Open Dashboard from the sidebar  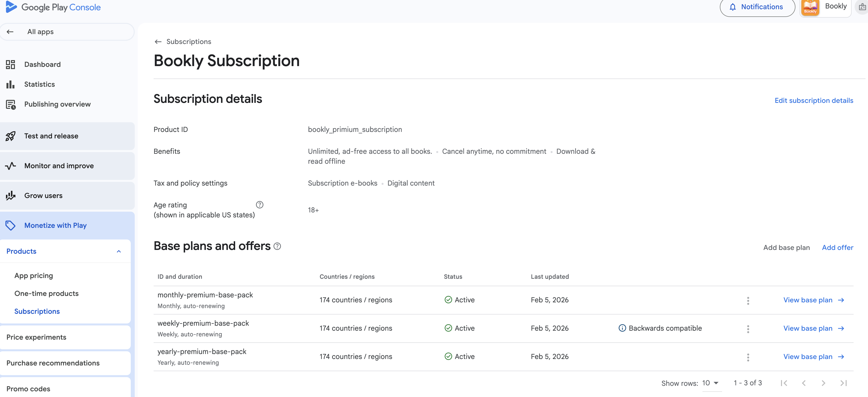(43, 64)
